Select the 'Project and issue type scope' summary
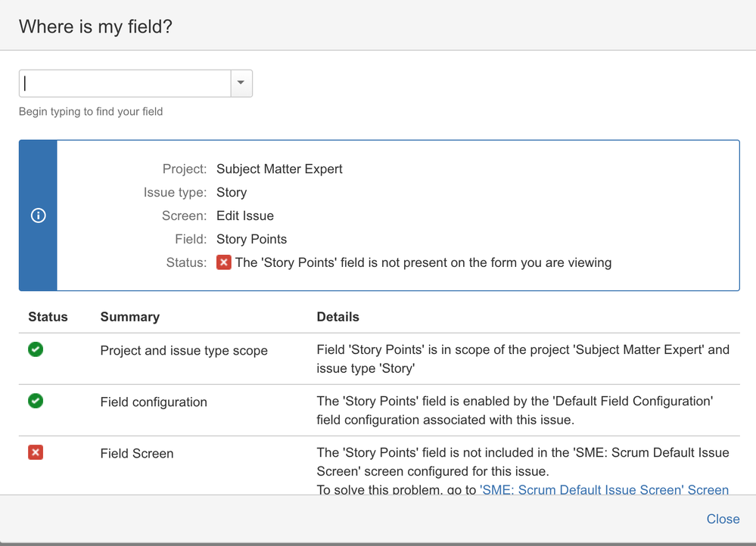756x546 pixels. pyautogui.click(x=184, y=351)
